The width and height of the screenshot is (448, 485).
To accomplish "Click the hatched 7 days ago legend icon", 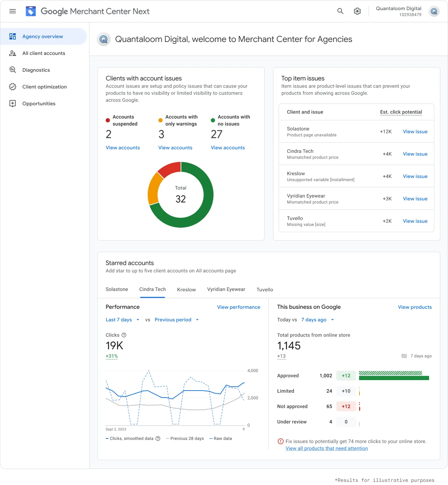I will pyautogui.click(x=404, y=356).
